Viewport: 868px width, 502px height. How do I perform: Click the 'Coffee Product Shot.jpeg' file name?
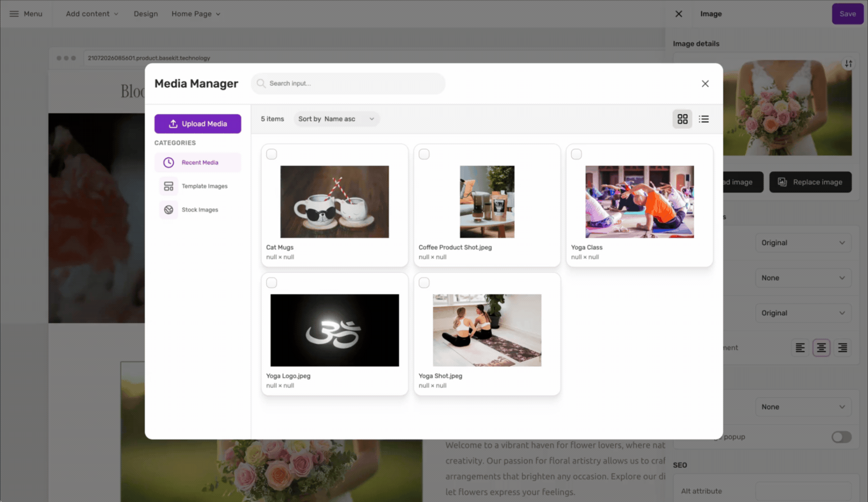[455, 248]
